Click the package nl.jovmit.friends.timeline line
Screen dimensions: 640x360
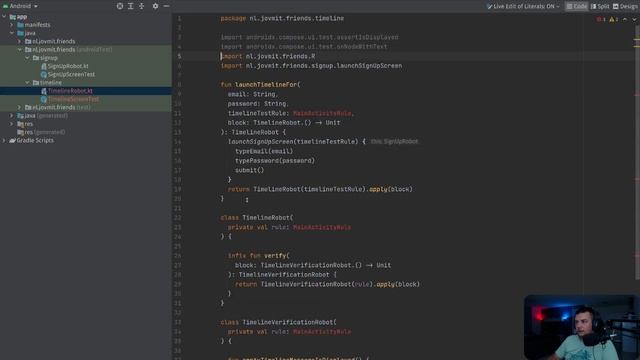pos(282,18)
